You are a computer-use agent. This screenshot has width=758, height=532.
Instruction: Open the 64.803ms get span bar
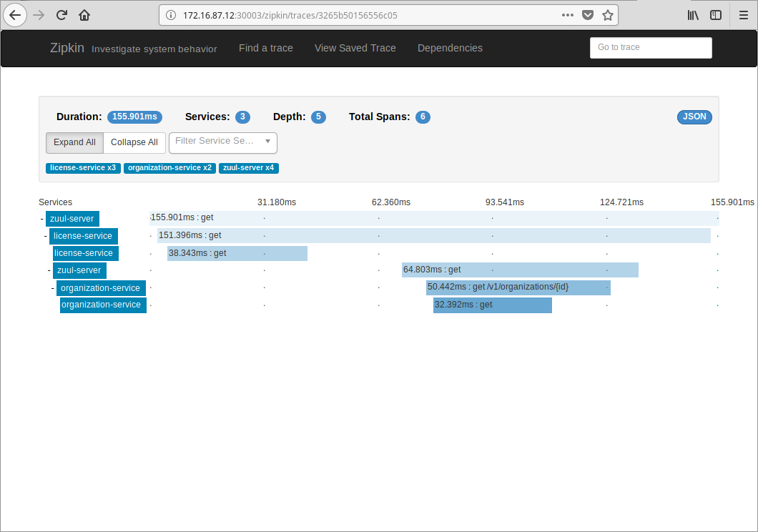coord(520,270)
